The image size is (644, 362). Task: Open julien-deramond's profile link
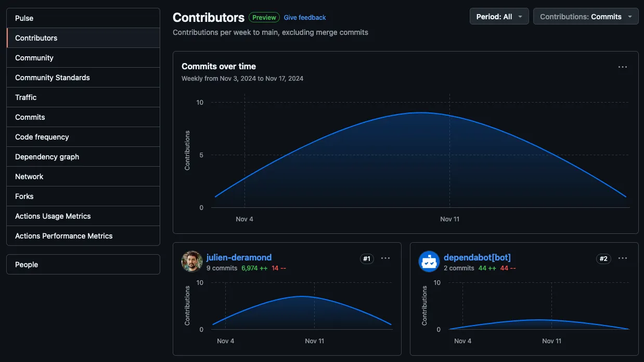coord(239,257)
